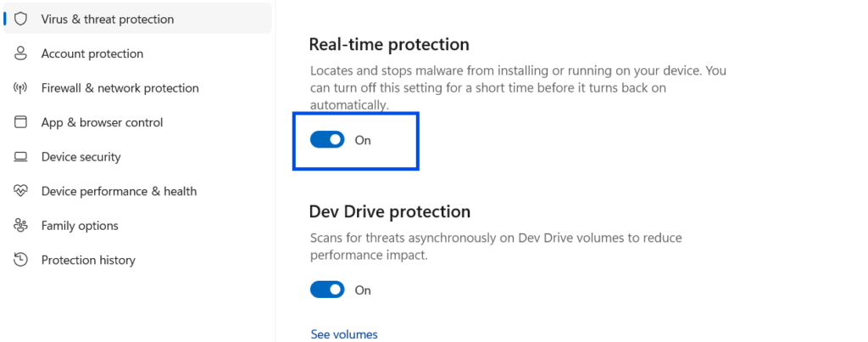Disable the Dev Drive protection switch
This screenshot has width=868, height=342.
tap(327, 289)
